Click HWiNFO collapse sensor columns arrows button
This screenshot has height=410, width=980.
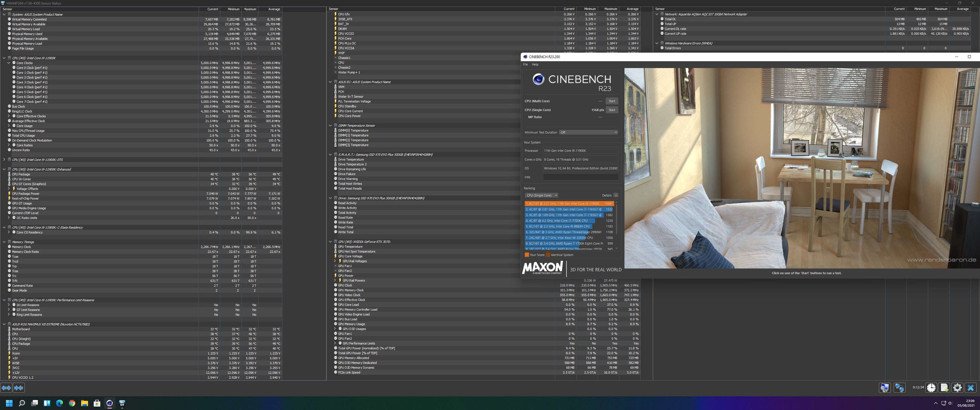19,388
